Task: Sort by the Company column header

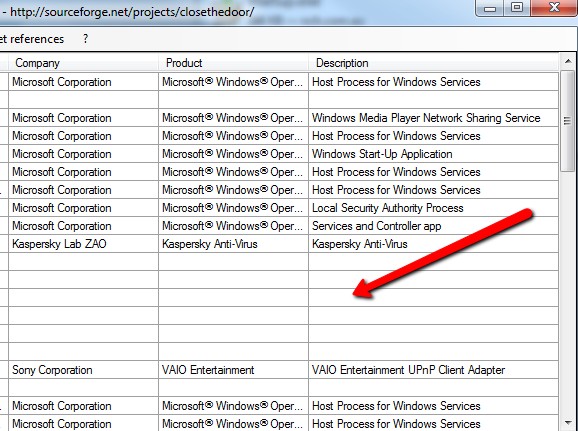Action: click(x=84, y=63)
